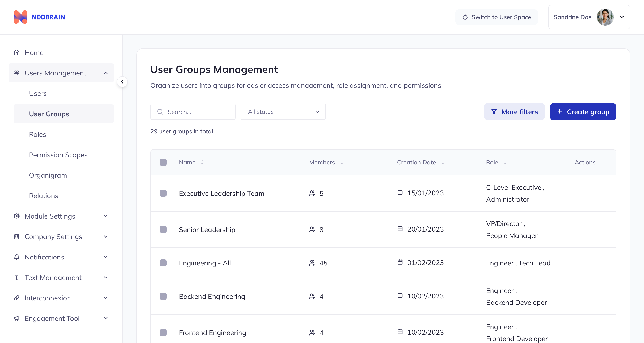The image size is (644, 343).
Task: Open More filters
Action: pos(514,112)
